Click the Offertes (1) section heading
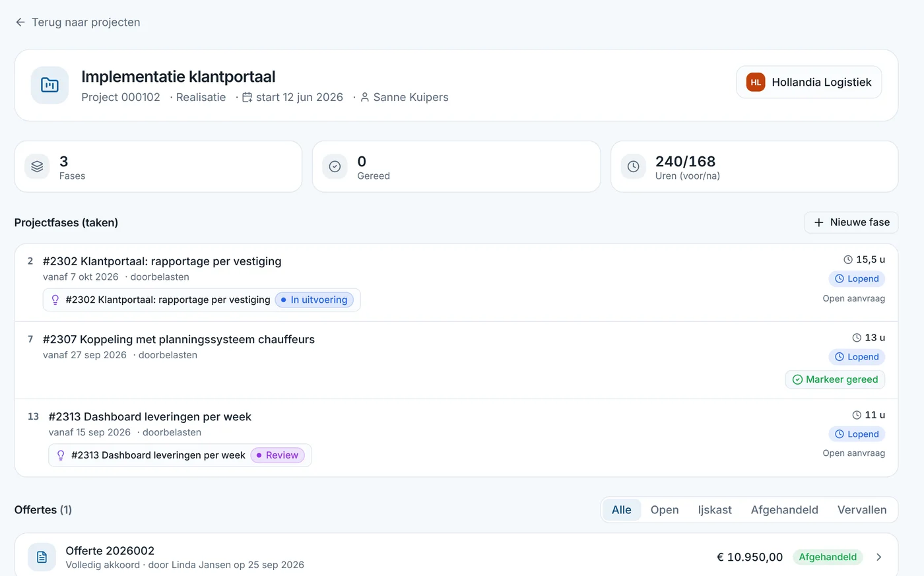Image resolution: width=924 pixels, height=576 pixels. point(43,510)
